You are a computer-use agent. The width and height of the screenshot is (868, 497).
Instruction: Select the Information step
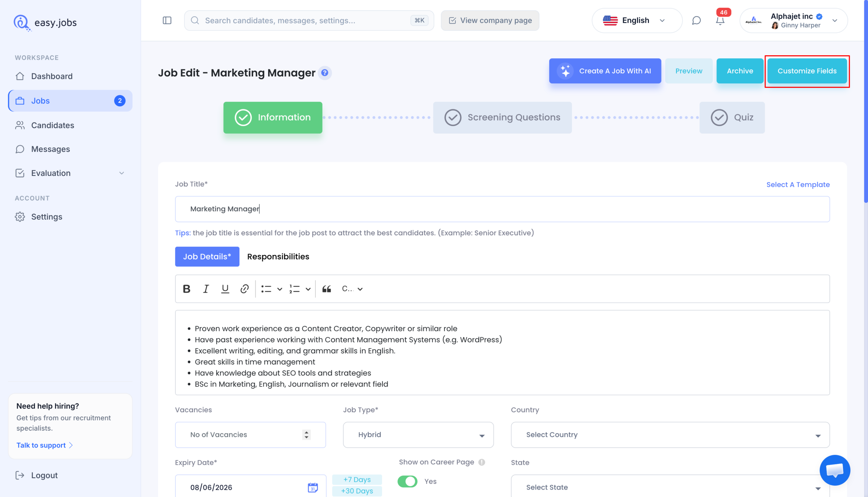273,117
